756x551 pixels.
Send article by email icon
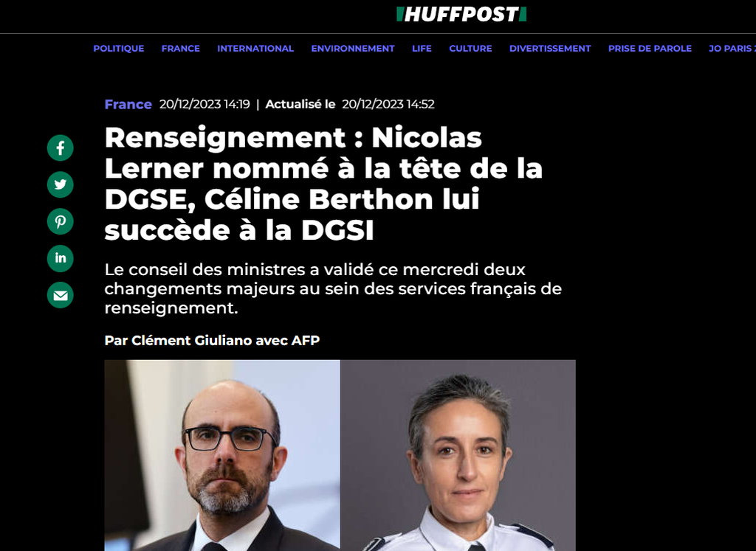61,295
